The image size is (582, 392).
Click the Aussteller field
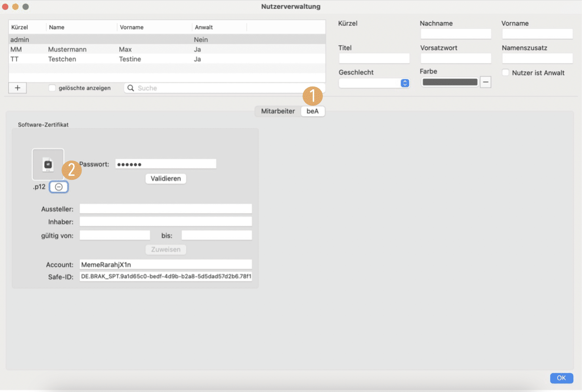click(166, 209)
